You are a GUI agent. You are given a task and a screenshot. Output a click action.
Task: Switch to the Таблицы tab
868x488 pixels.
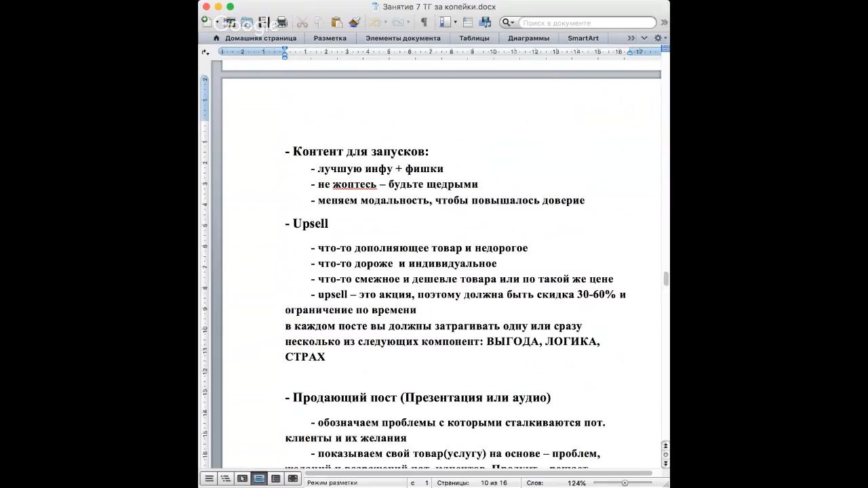(474, 38)
